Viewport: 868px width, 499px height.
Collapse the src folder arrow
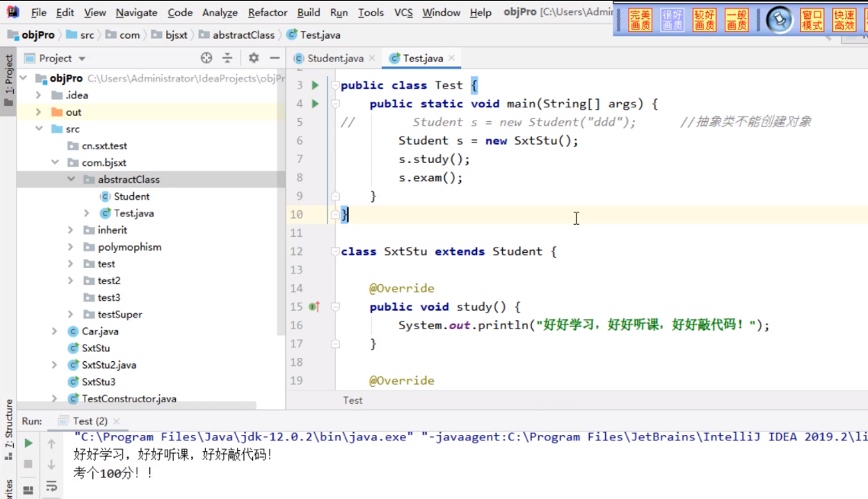click(x=39, y=129)
